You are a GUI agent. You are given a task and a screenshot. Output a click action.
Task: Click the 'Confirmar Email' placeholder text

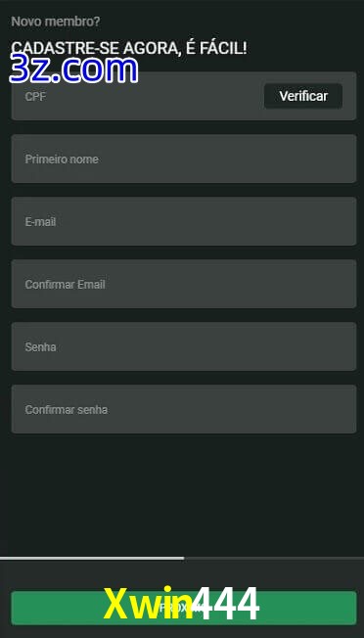pyautogui.click(x=66, y=285)
